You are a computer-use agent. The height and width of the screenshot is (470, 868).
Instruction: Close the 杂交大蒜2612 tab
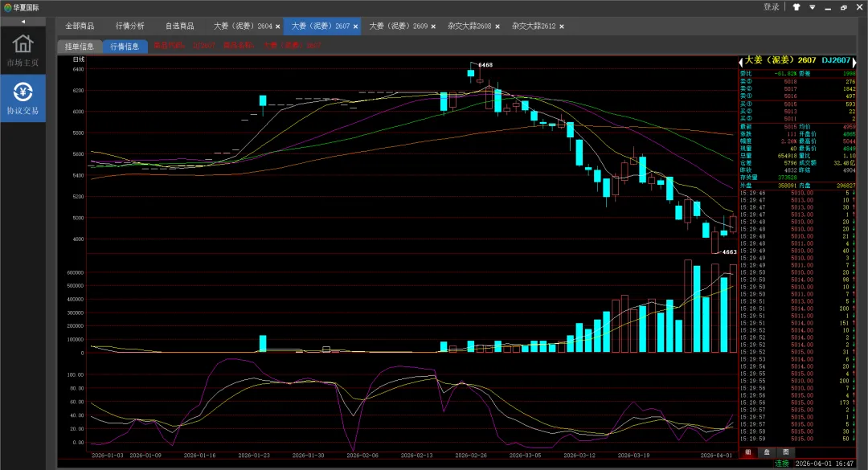[562, 27]
